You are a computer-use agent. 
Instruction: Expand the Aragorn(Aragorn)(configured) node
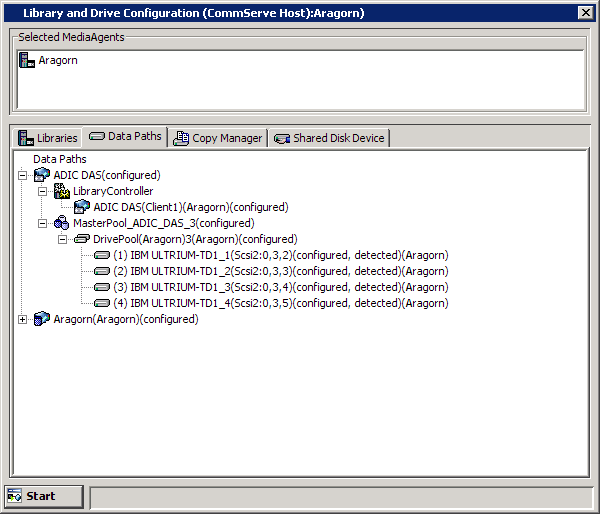coord(23,320)
